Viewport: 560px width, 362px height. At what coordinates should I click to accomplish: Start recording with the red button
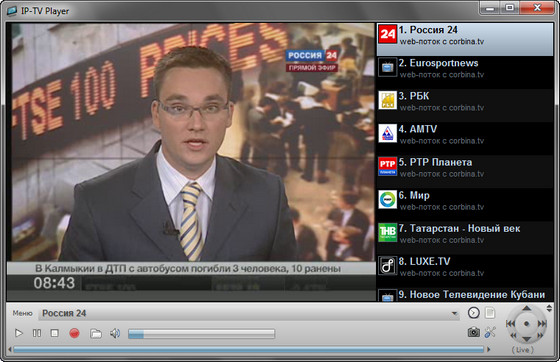coord(74,333)
